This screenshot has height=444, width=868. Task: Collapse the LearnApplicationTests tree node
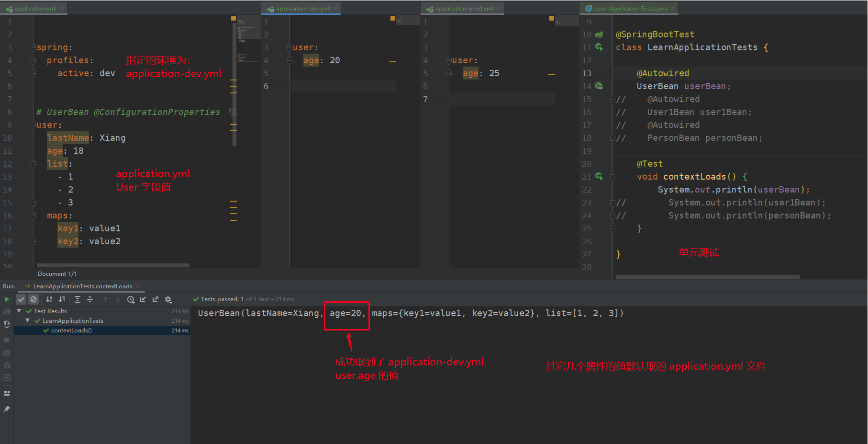tap(28, 320)
